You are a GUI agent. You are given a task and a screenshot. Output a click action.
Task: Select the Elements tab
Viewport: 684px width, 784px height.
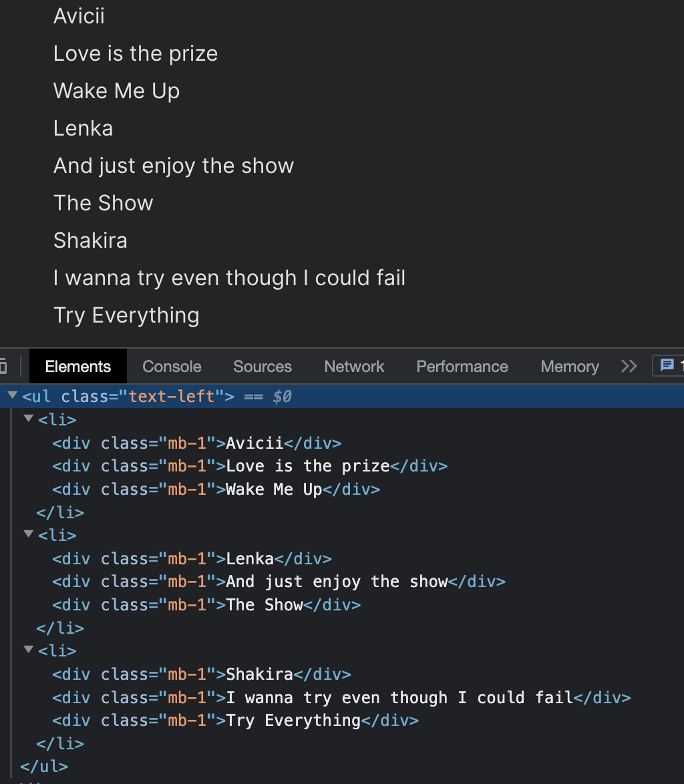pyautogui.click(x=78, y=367)
